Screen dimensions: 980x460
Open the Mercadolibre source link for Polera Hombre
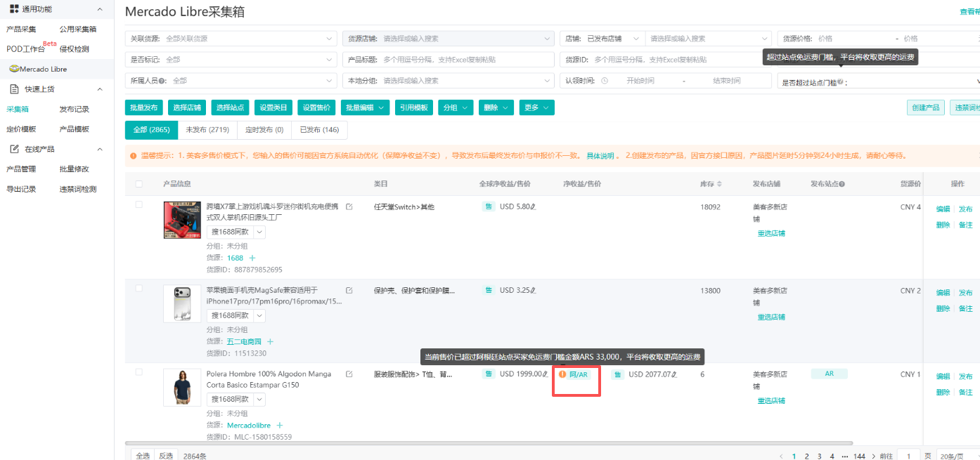(249, 425)
